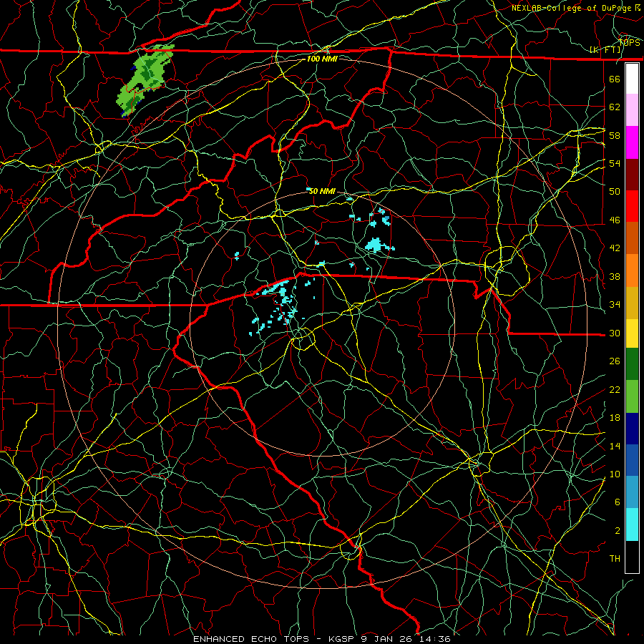The height and width of the screenshot is (644, 644).
Task: Click the yellow legend swatch
Action: (632, 333)
